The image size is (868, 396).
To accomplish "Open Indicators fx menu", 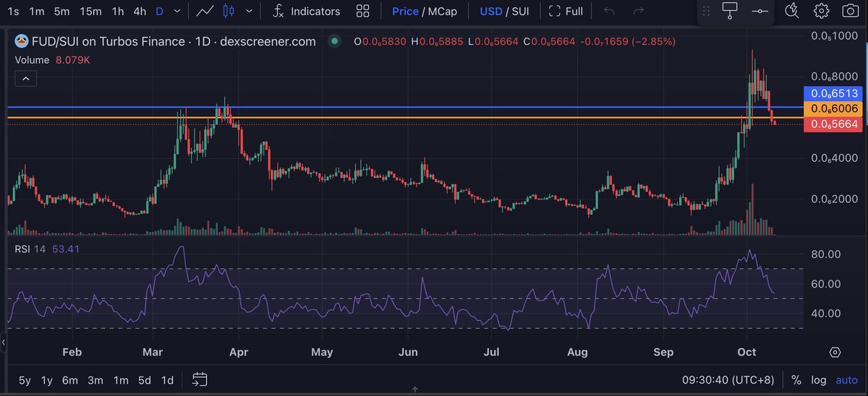I will point(306,11).
